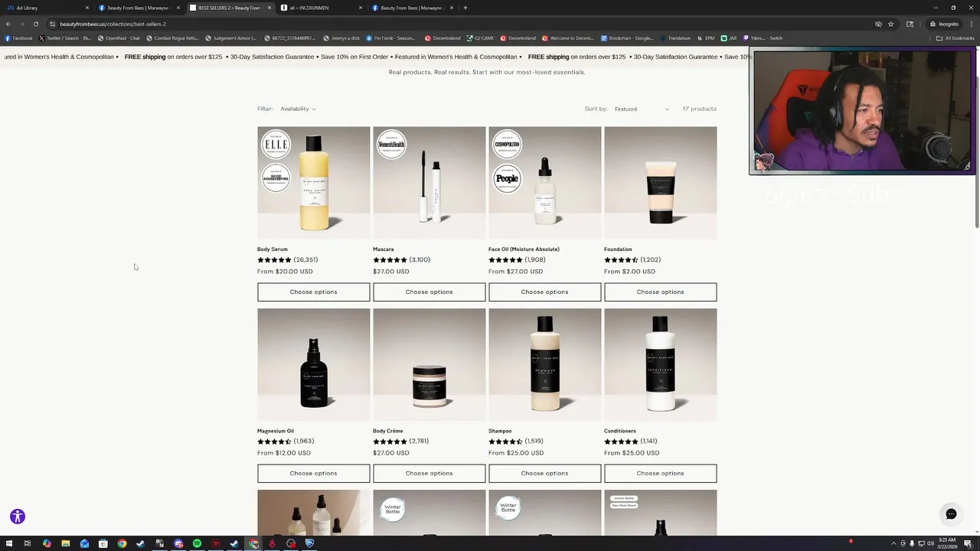This screenshot has width=980, height=551.
Task: Click the address bar URL field
Action: (459, 24)
